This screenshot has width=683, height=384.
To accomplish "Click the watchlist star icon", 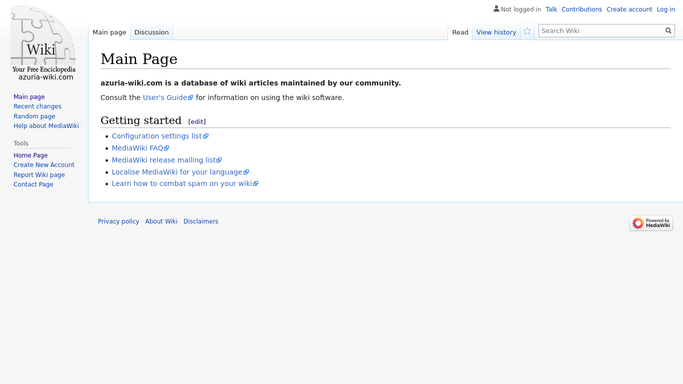I will 527,31.
